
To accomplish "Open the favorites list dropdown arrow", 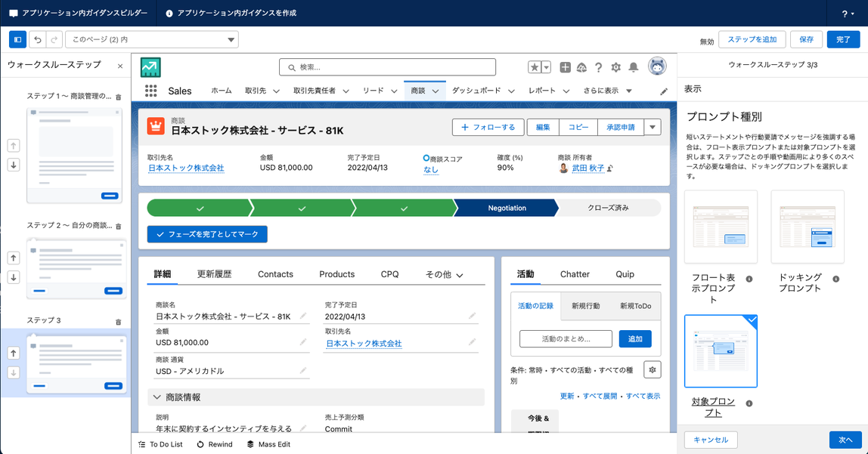I will [547, 67].
